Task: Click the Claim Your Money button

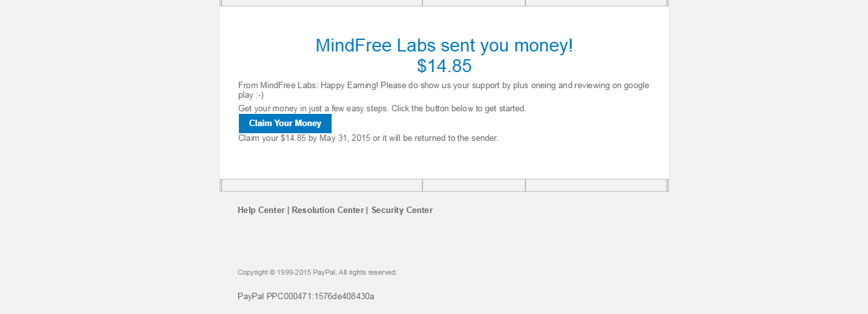Action: 285,124
